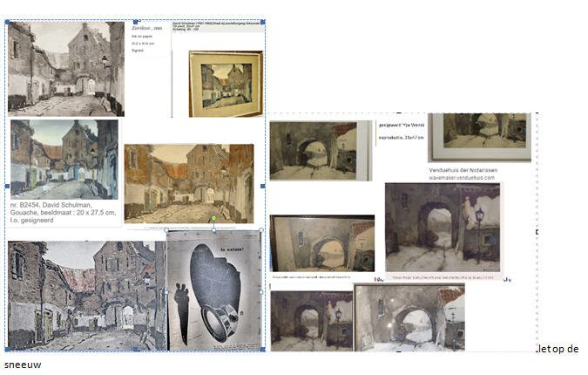Click bottom-left resize handle of large collage
This screenshot has width=588, height=375.
click(x=7, y=351)
